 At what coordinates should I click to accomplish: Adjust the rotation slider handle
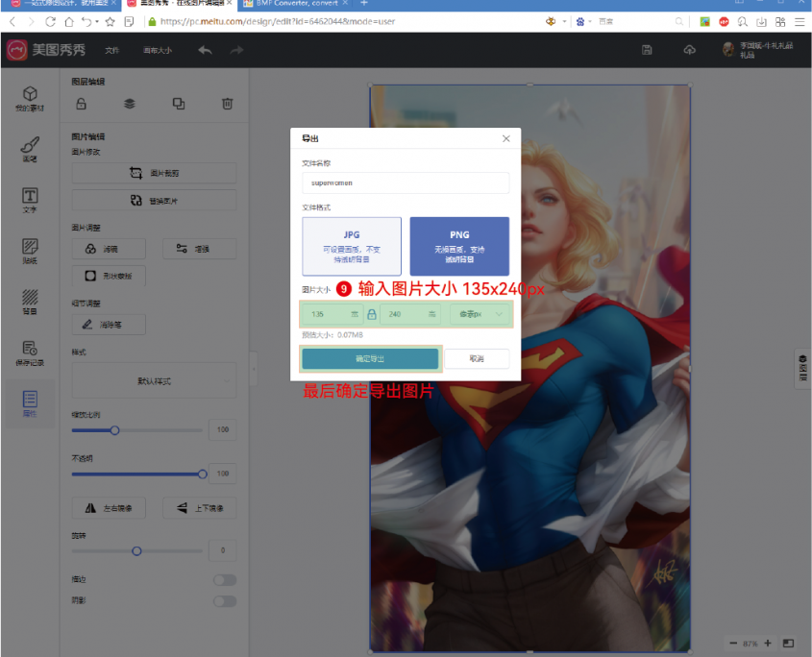(x=136, y=551)
